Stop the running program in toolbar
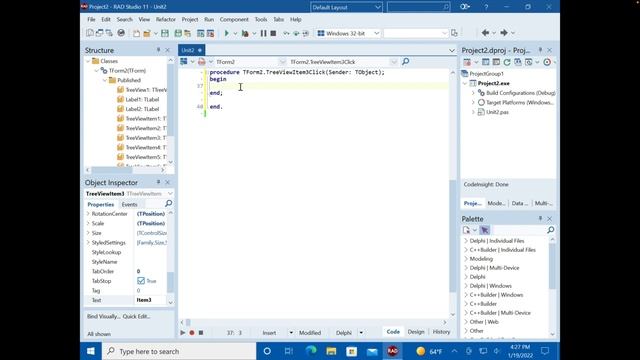Viewport: 640px width, 360px height. pos(273,33)
